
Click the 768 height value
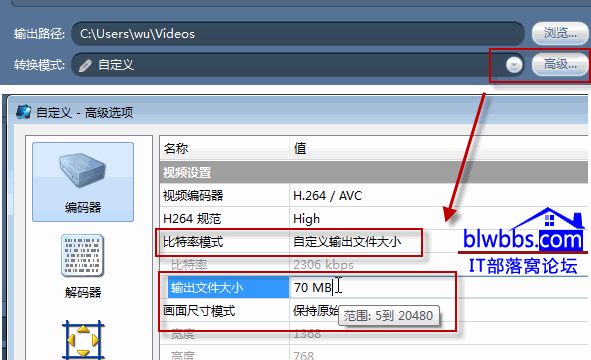(x=303, y=355)
